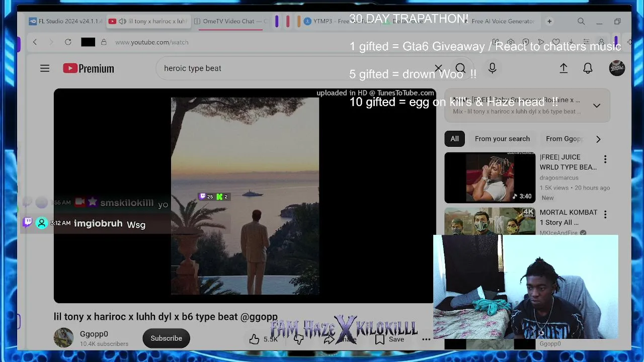Reload the YouTube page

click(x=68, y=42)
